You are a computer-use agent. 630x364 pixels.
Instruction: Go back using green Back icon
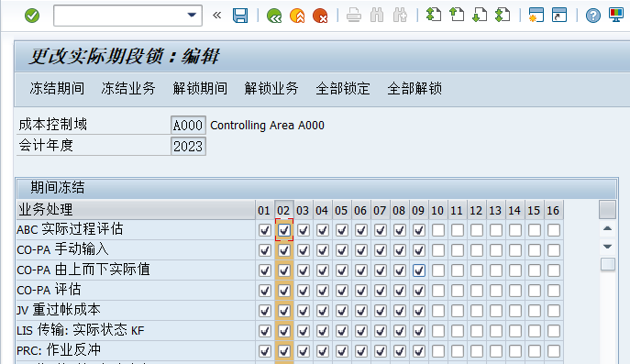[x=274, y=16]
